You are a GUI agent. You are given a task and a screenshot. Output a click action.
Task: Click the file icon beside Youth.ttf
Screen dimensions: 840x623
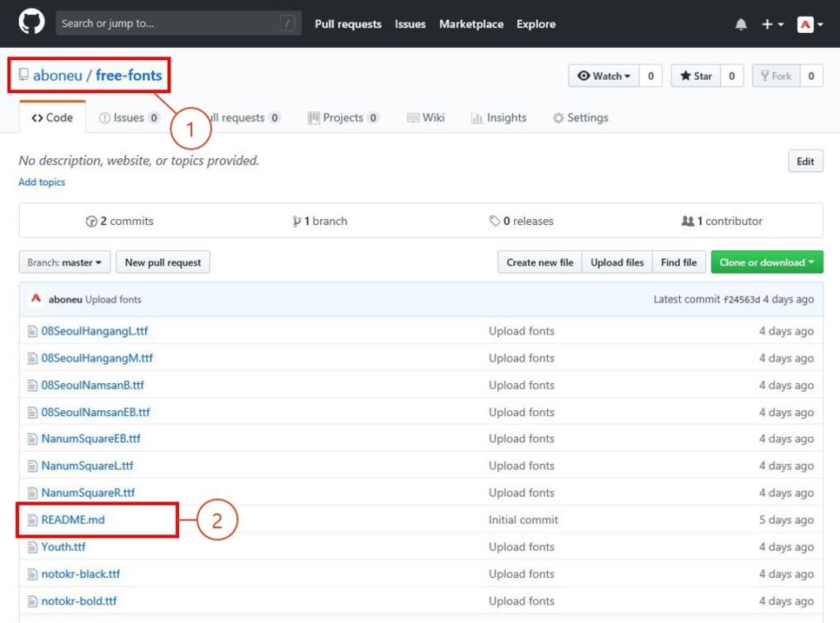(33, 547)
